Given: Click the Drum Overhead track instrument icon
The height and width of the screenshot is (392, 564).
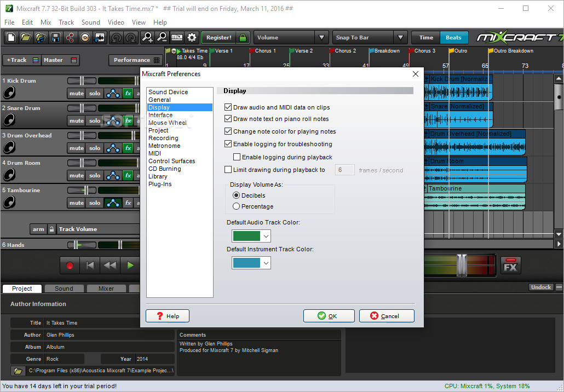Looking at the screenshot, I should (9, 147).
